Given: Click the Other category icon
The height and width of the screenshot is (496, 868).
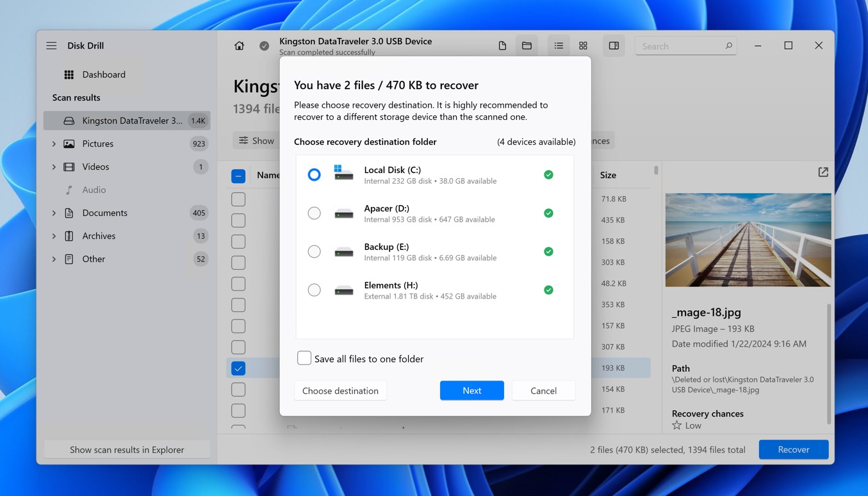Looking at the screenshot, I should click(69, 259).
